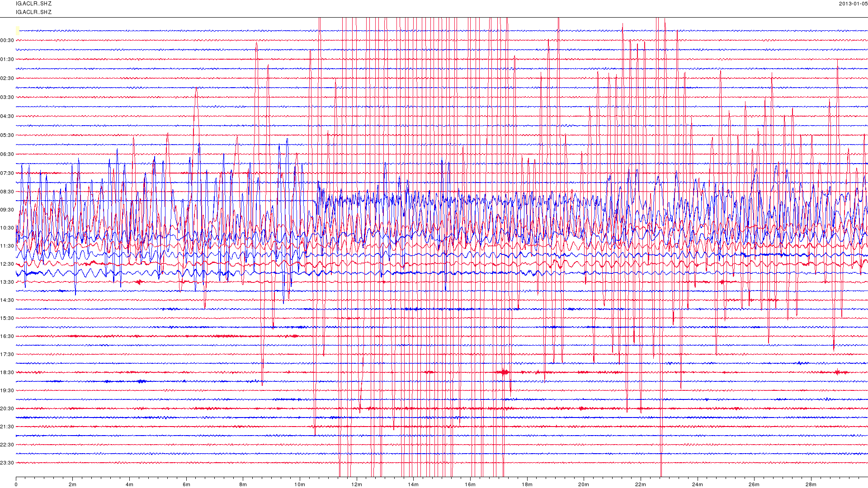Image resolution: width=868 pixels, height=488 pixels.
Task: Click the 00:30 time row label
Action: pos(7,41)
